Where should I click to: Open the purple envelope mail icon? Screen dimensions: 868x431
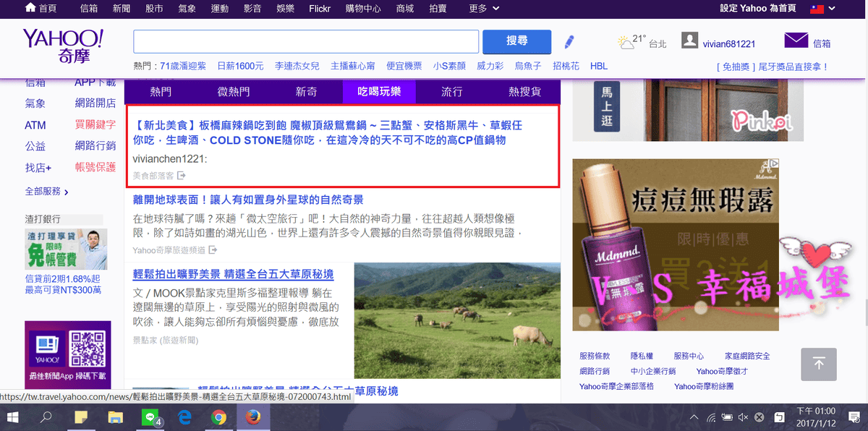pyautogui.click(x=796, y=40)
